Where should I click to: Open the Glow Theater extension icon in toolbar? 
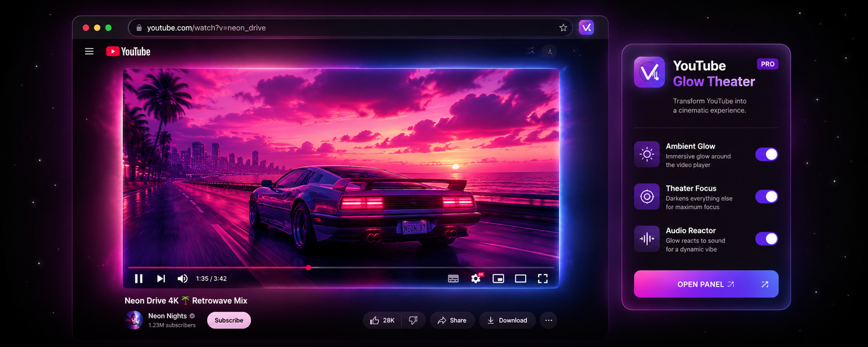coord(586,27)
